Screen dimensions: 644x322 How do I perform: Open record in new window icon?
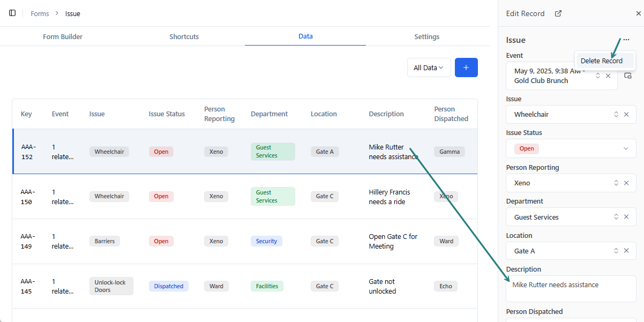click(558, 13)
